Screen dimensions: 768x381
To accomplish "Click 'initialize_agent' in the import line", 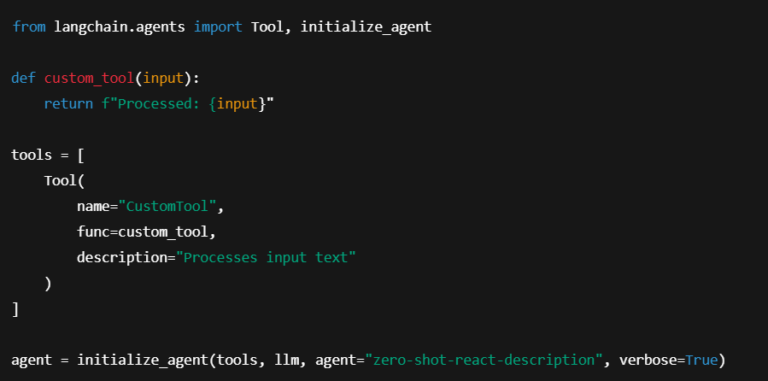I will (x=366, y=26).
